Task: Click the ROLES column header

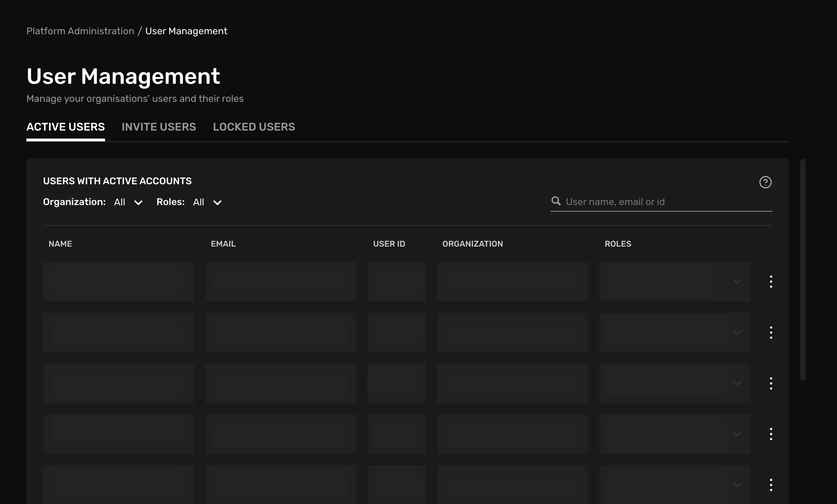Action: [x=618, y=244]
